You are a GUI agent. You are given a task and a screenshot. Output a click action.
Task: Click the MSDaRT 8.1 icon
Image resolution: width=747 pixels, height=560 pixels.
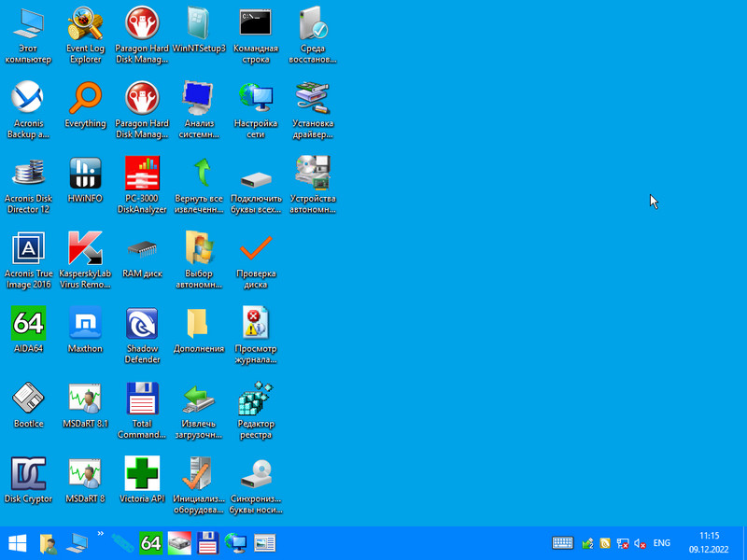(x=85, y=405)
